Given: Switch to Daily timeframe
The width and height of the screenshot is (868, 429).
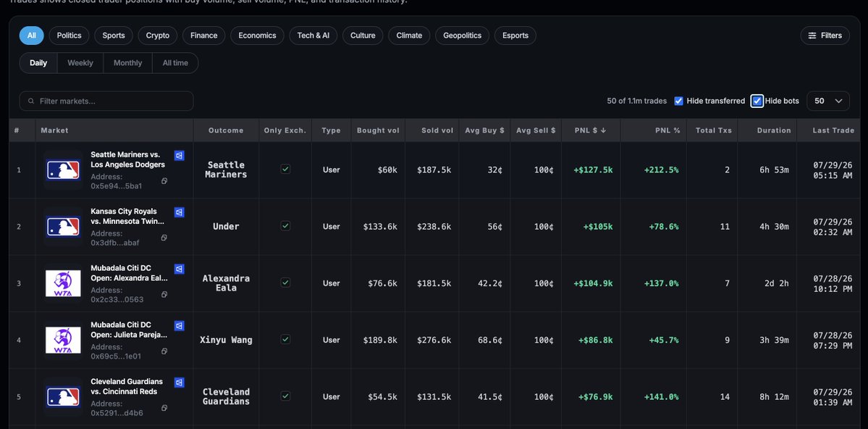Looking at the screenshot, I should [38, 63].
